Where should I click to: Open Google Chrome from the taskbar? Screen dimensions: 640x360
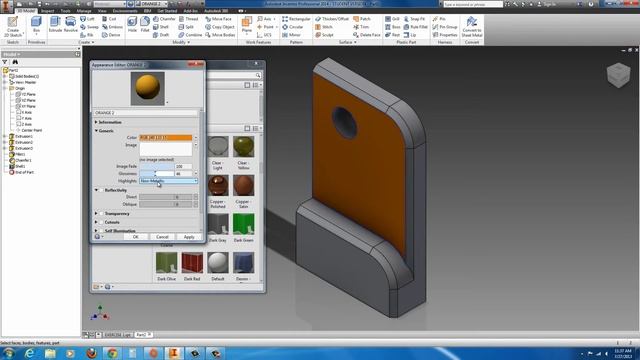(112, 353)
